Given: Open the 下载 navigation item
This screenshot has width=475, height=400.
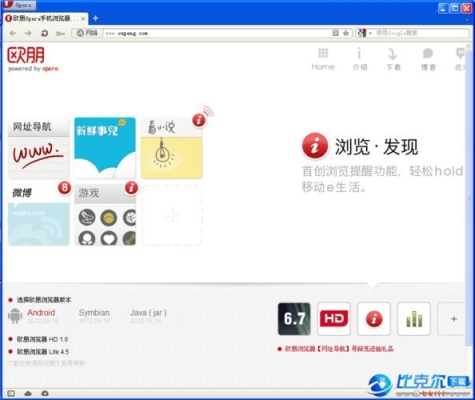Looking at the screenshot, I should click(x=393, y=59).
